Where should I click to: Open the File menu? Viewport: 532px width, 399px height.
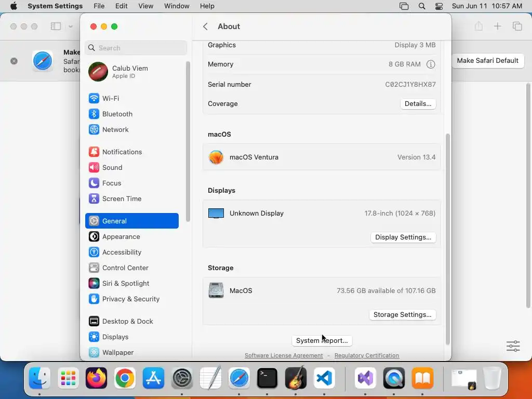(99, 6)
